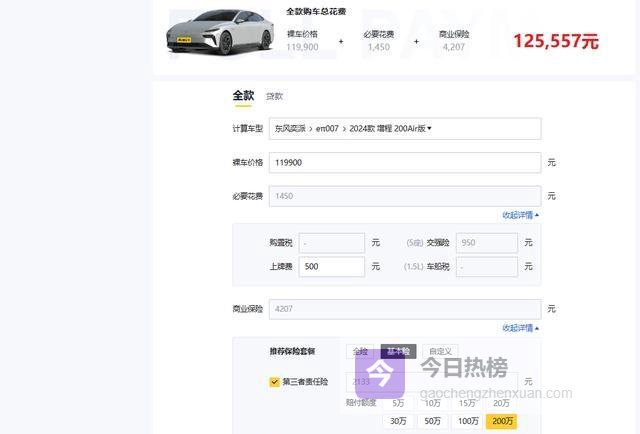Select the 全险 insurance package
640x434 pixels.
tap(360, 352)
